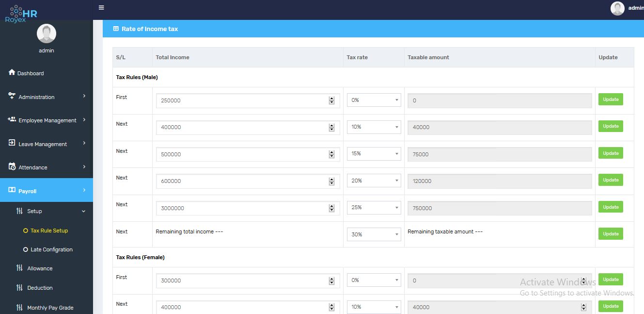Image resolution: width=644 pixels, height=314 pixels.
Task: Click the hamburger menu toggle icon
Action: point(101,8)
